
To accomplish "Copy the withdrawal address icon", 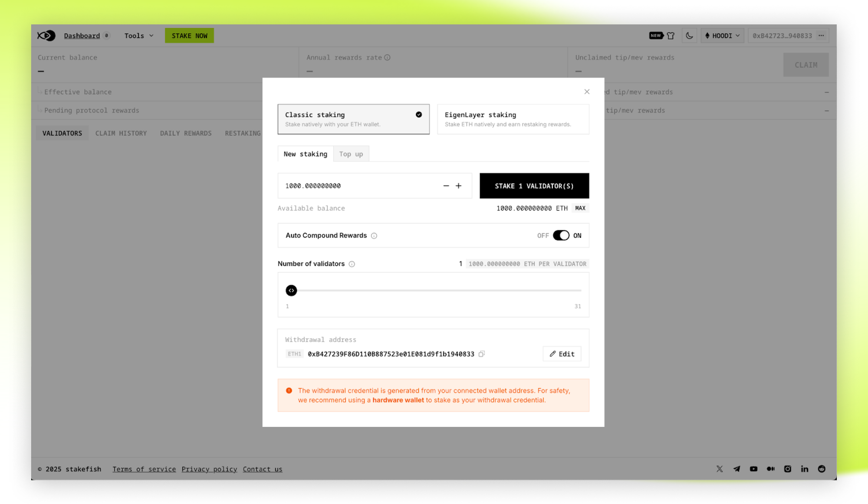I will (x=481, y=354).
